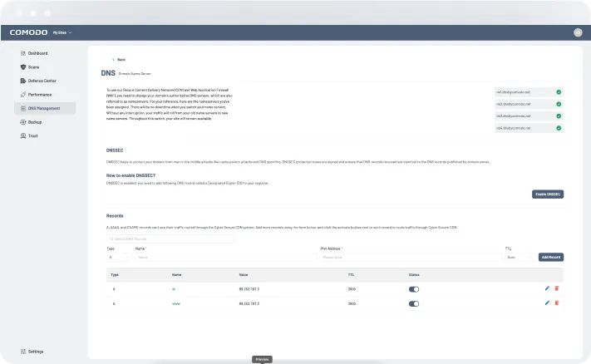Click the Add Record button
The image size is (591, 364).
(x=550, y=258)
